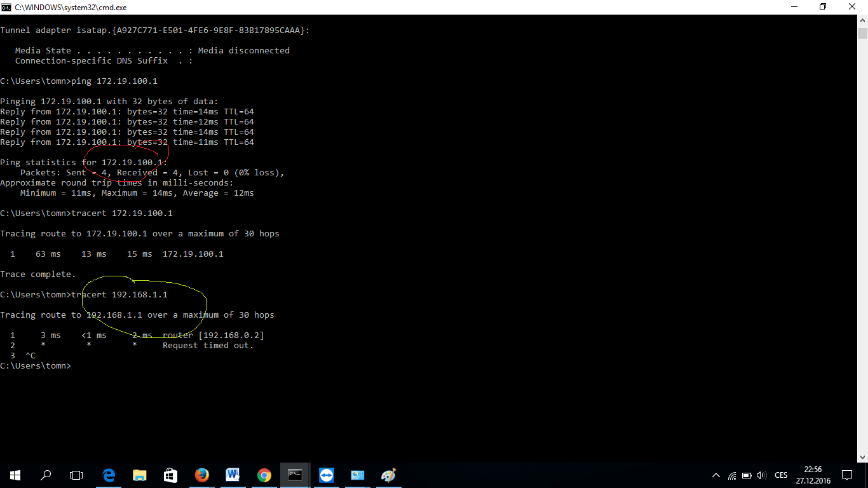Click the 'Tunnel adapter isatap' line
Viewport: 868px width, 488px height.
(155, 30)
